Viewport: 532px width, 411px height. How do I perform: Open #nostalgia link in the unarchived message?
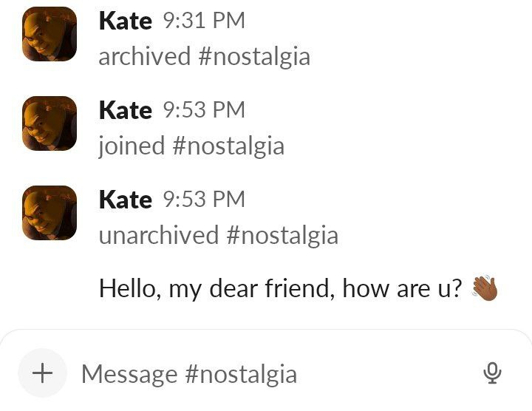[x=282, y=235]
